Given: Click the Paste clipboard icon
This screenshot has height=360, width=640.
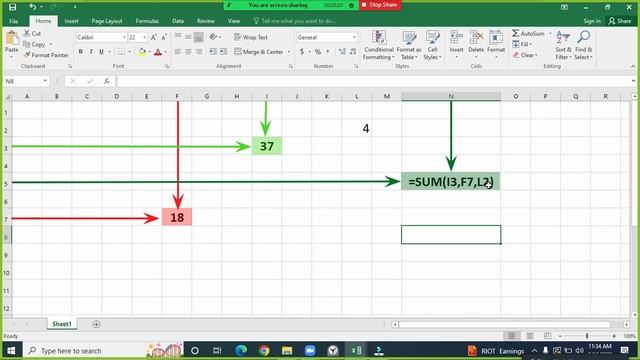Looking at the screenshot, I should (x=12, y=38).
